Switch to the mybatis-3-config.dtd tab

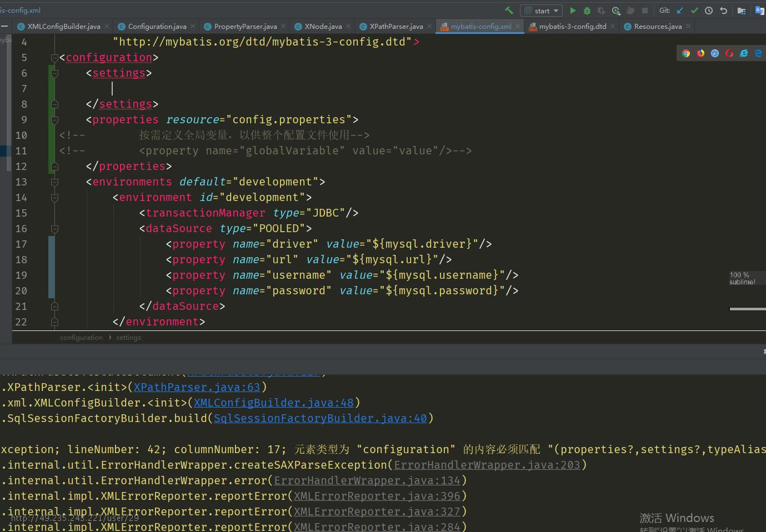point(573,26)
